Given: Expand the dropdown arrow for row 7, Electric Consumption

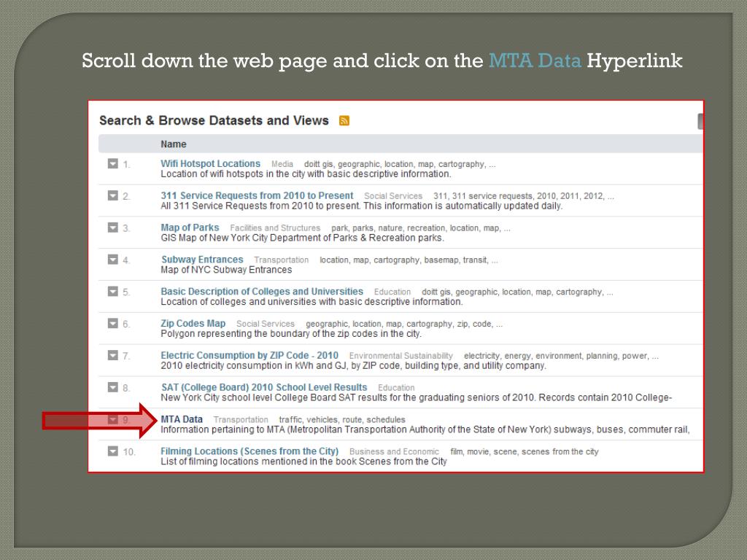Looking at the screenshot, I should point(113,355).
